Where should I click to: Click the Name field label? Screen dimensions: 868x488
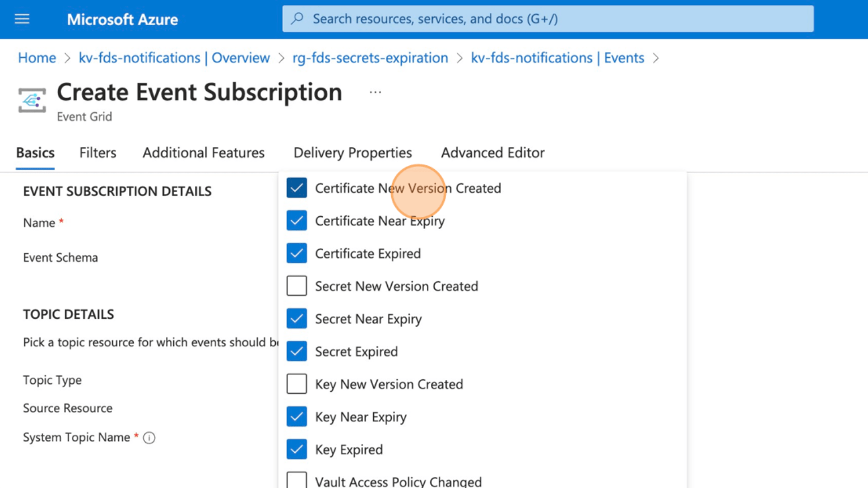click(x=39, y=223)
